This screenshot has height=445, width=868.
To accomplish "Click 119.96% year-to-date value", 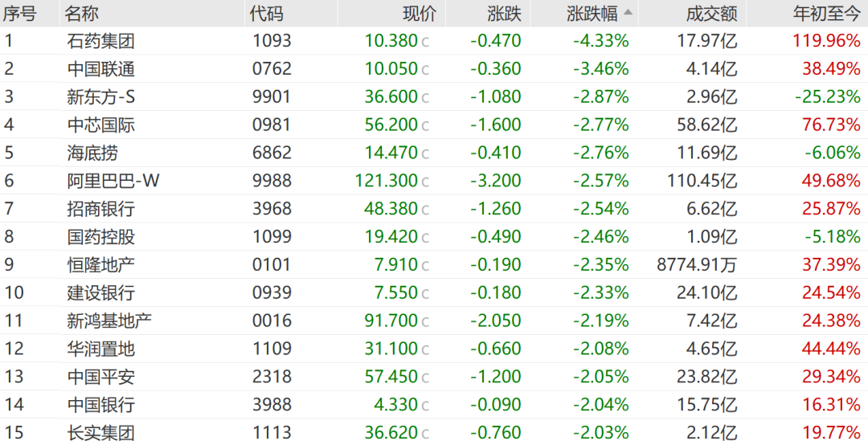I will pyautogui.click(x=826, y=41).
